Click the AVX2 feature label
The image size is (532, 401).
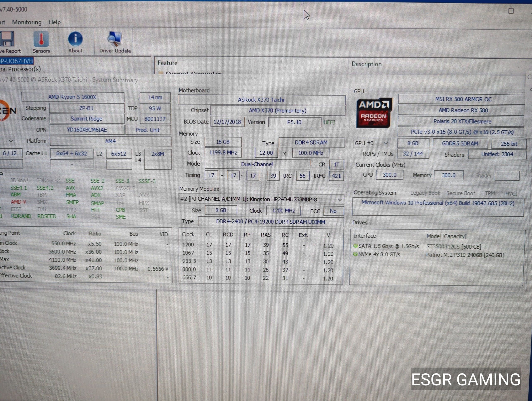97,188
